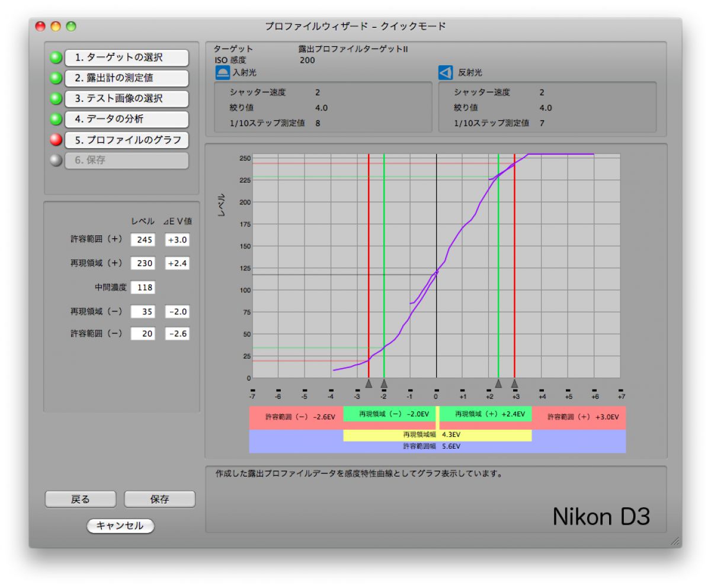Click the reflected light triangle icon
This screenshot has width=711, height=588.
click(x=445, y=73)
